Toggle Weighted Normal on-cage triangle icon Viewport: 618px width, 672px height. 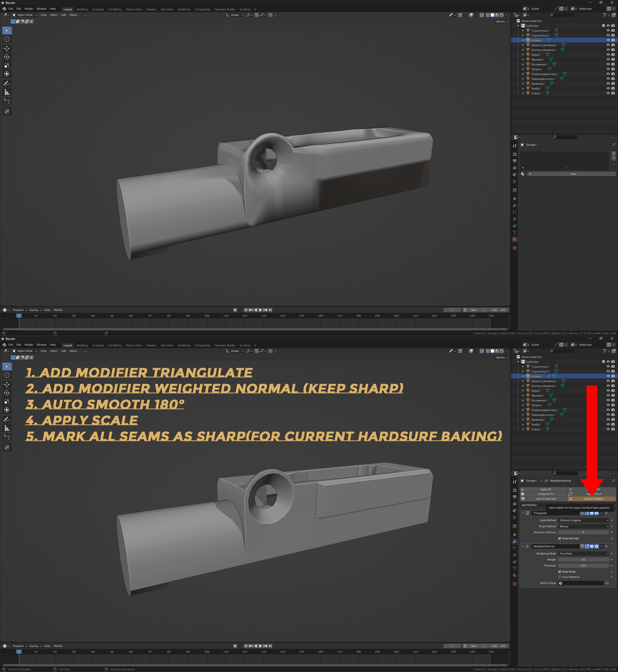point(582,546)
